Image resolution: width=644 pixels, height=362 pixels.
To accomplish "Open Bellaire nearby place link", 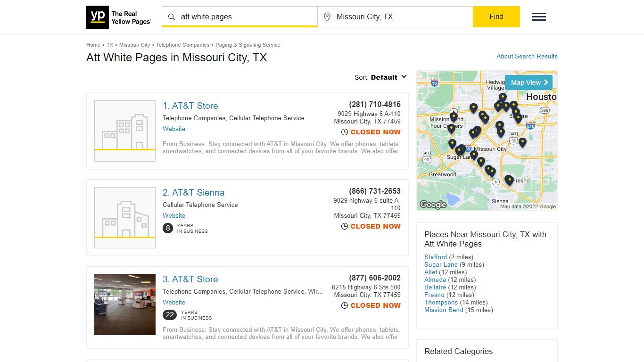I will pos(435,287).
